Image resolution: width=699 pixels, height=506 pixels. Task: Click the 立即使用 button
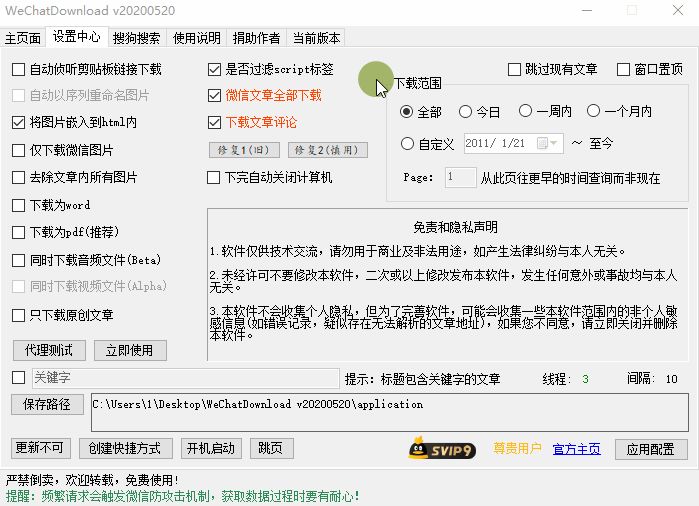[x=130, y=350]
